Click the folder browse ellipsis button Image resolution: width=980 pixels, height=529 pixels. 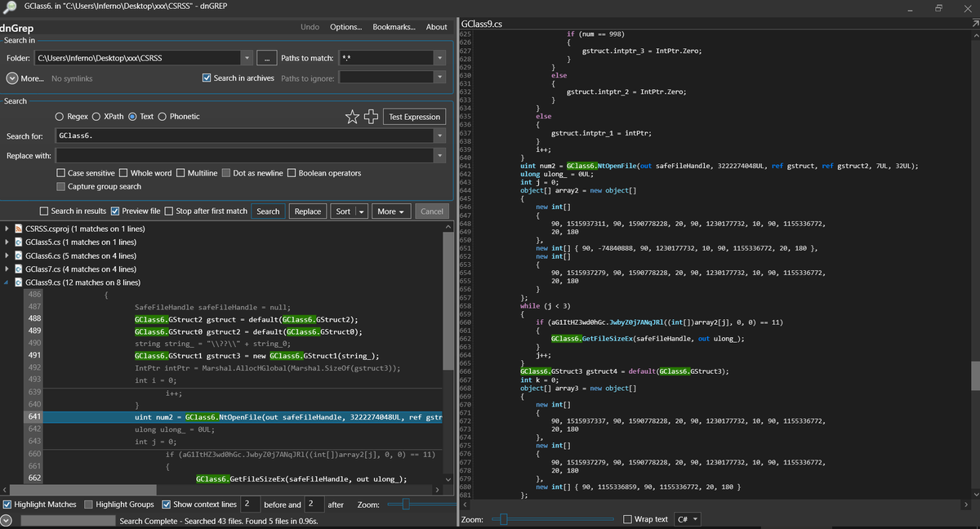click(266, 58)
